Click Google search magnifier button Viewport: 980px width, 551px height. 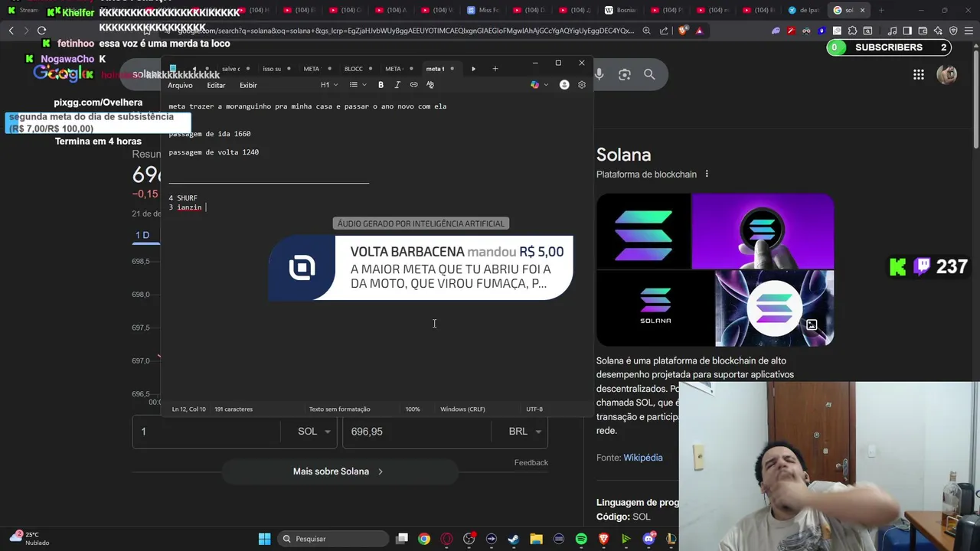[x=649, y=74]
